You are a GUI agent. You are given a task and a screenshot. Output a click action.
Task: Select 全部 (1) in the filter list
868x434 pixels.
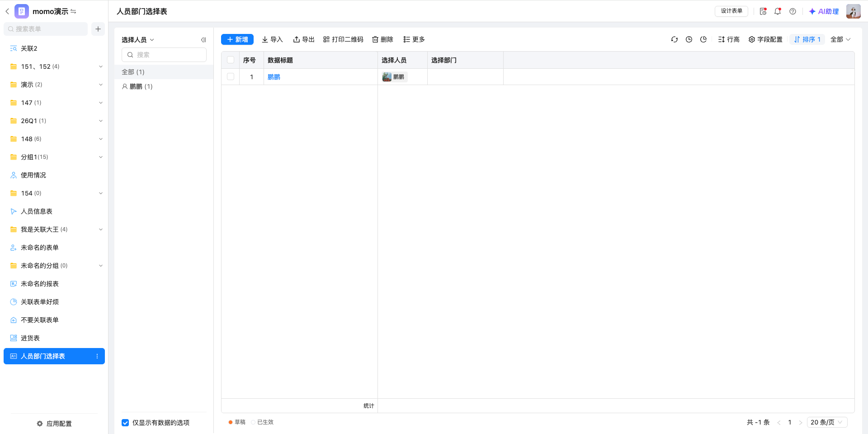tap(164, 72)
